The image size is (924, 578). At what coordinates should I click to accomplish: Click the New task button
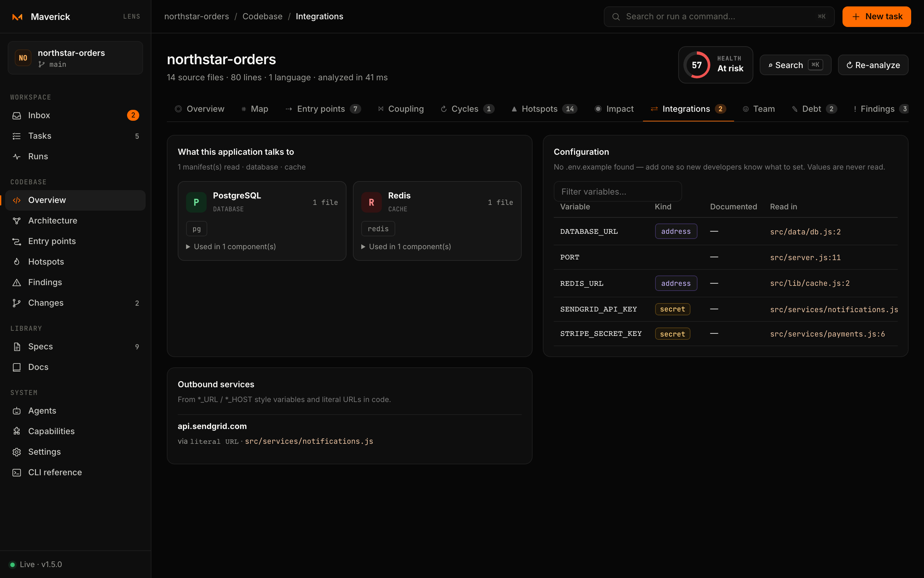click(x=876, y=17)
